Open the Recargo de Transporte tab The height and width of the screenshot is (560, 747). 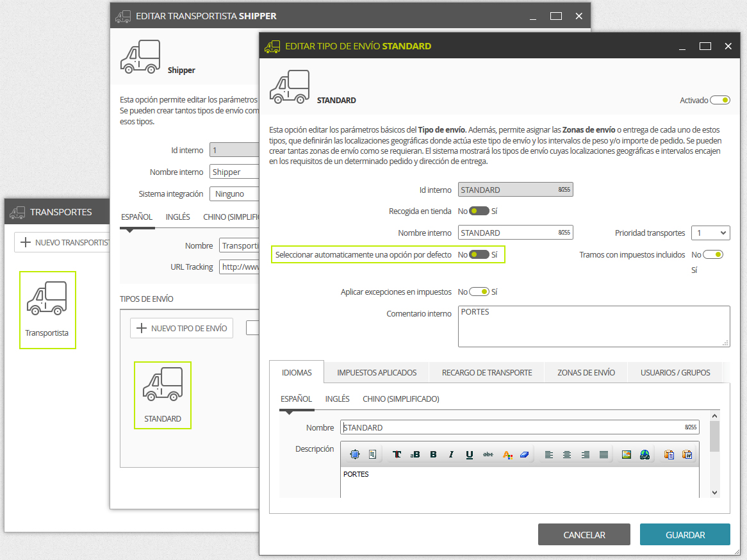487,373
